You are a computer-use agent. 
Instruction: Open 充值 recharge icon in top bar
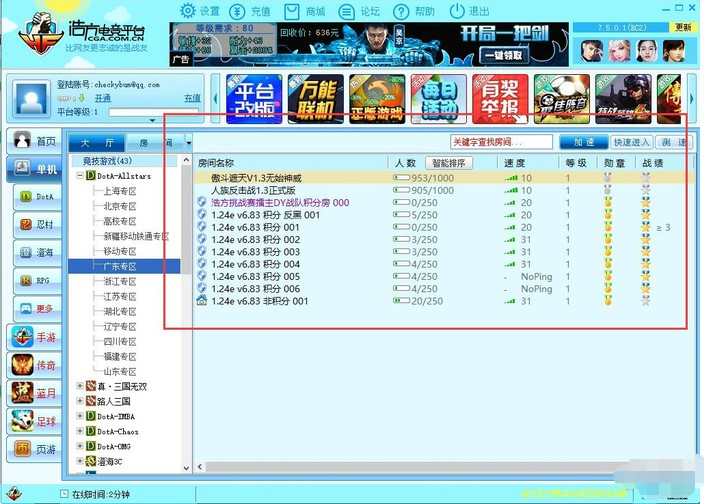coord(237,11)
